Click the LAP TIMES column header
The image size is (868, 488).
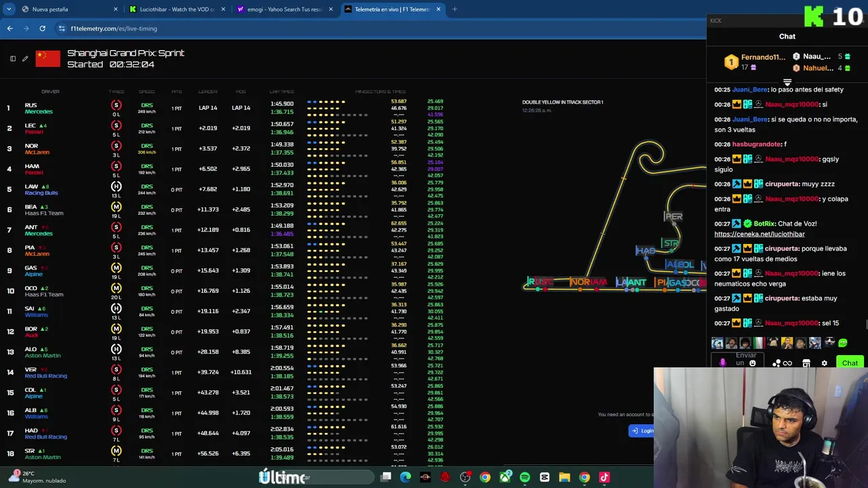click(x=281, y=91)
